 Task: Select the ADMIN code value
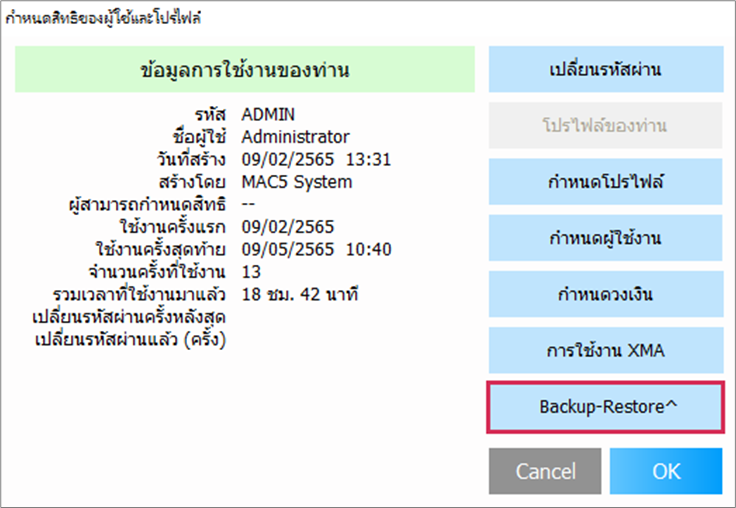[268, 115]
